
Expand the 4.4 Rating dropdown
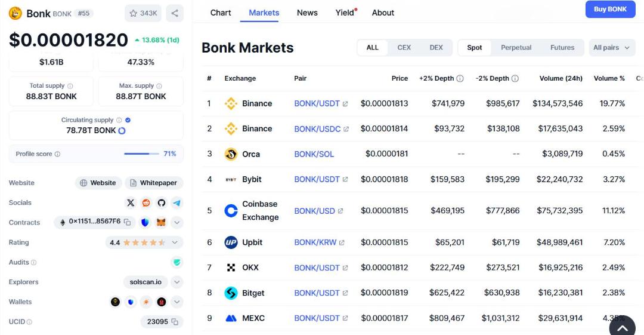pos(175,242)
